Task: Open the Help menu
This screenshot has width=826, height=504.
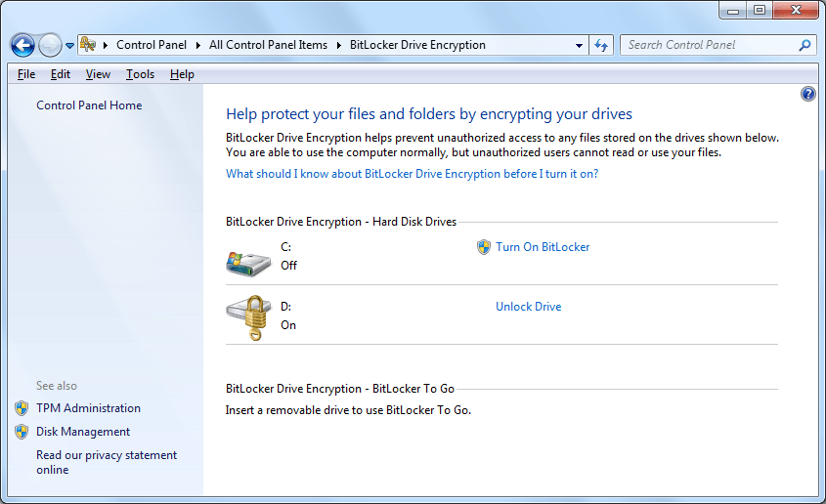Action: (x=182, y=74)
